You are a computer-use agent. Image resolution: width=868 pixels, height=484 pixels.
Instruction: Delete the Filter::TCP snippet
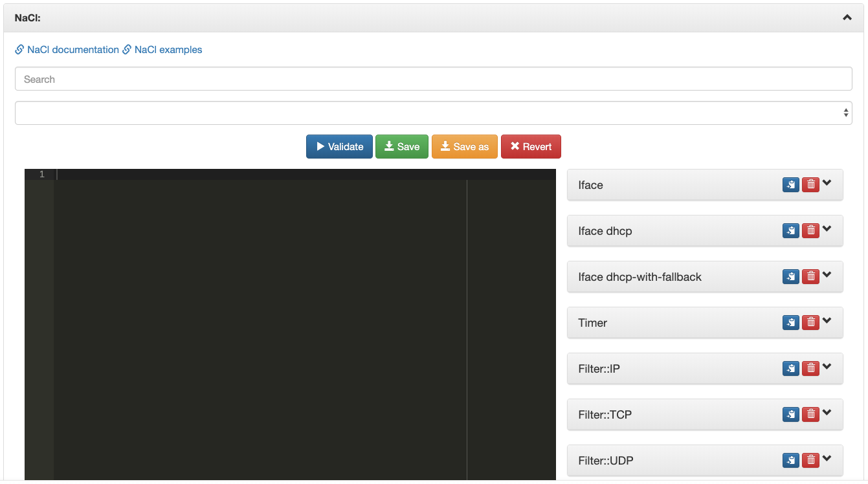coord(810,414)
